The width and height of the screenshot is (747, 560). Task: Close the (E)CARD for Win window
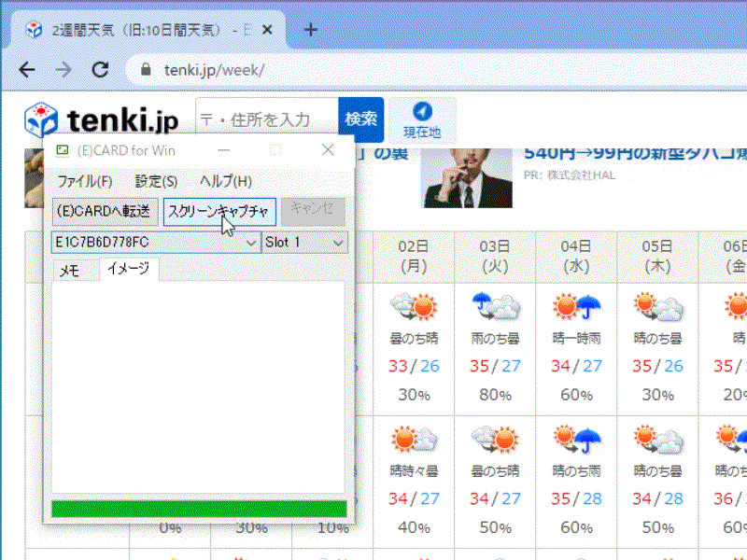(328, 150)
